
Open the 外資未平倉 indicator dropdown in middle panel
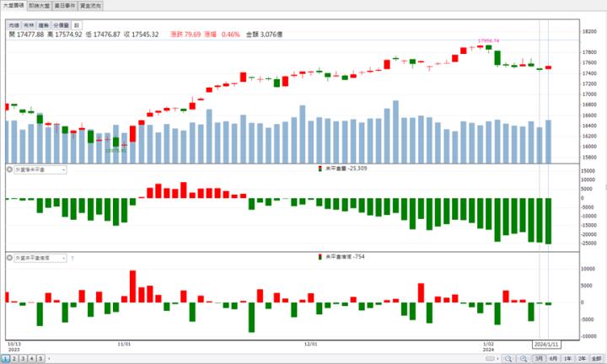tap(40, 170)
